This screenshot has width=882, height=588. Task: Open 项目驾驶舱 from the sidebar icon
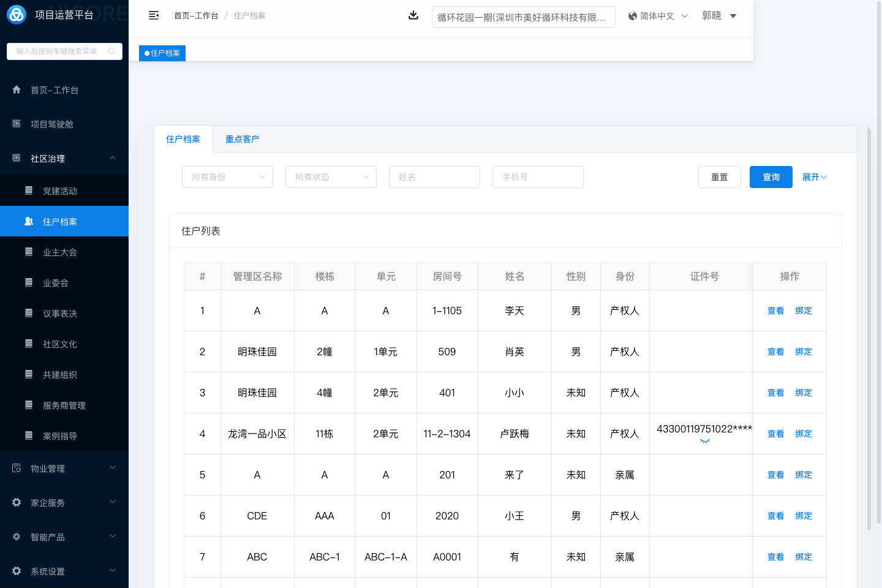coord(17,124)
